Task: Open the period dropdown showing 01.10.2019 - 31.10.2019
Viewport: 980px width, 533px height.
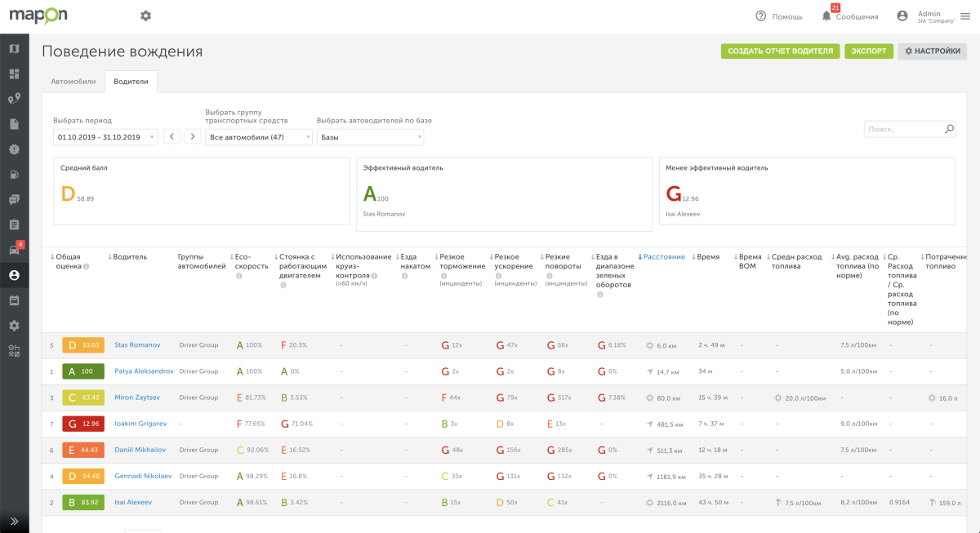Action: pyautogui.click(x=105, y=137)
